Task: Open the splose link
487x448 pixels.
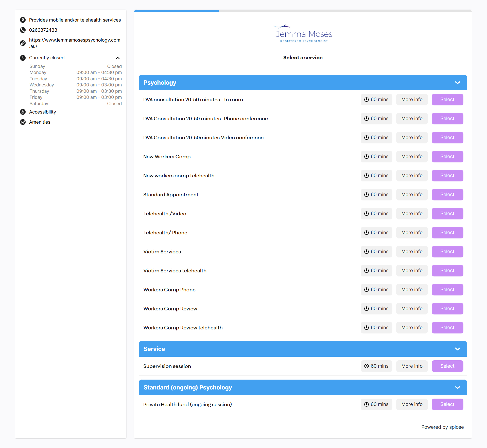Action: (x=456, y=427)
